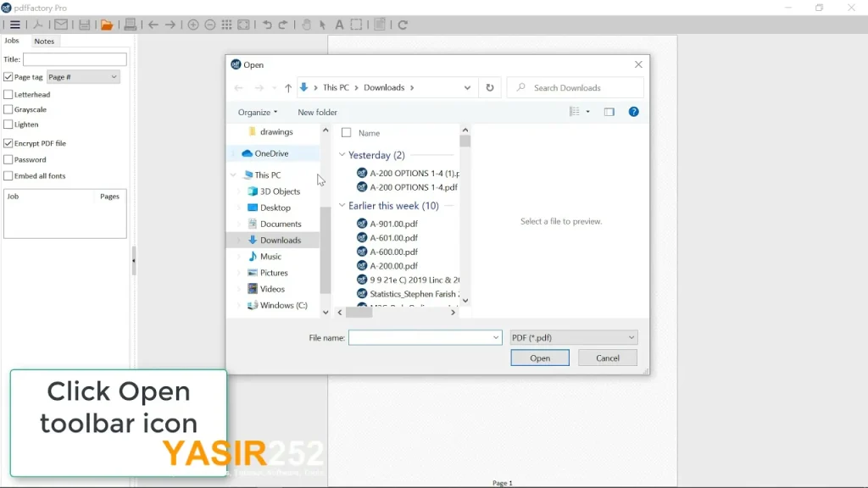Select 3D Objects in navigation tree
The width and height of the screenshot is (868, 488).
click(x=280, y=191)
